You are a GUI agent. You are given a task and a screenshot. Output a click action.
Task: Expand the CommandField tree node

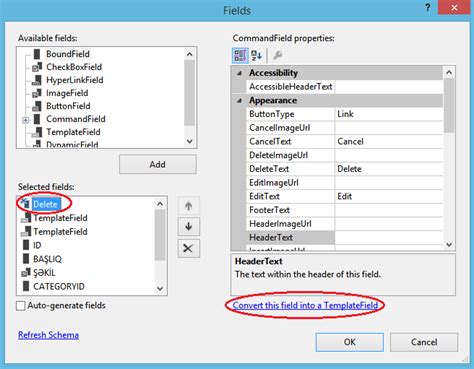click(26, 120)
